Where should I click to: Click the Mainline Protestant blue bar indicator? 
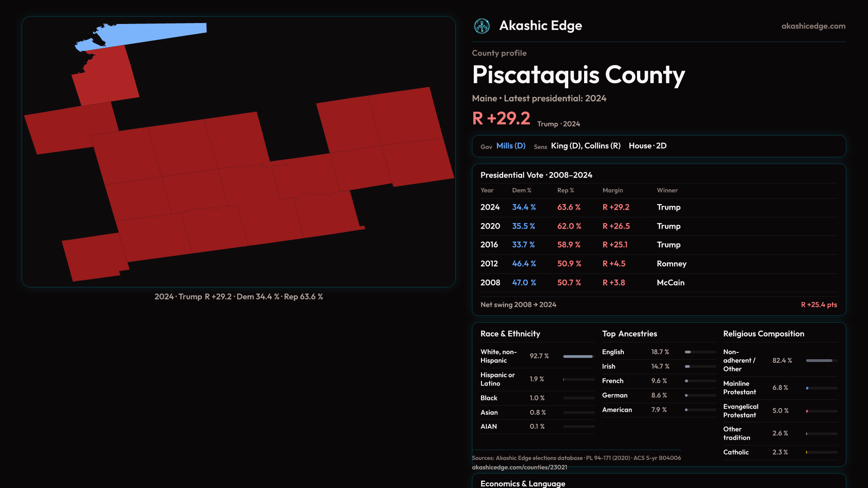(x=807, y=388)
